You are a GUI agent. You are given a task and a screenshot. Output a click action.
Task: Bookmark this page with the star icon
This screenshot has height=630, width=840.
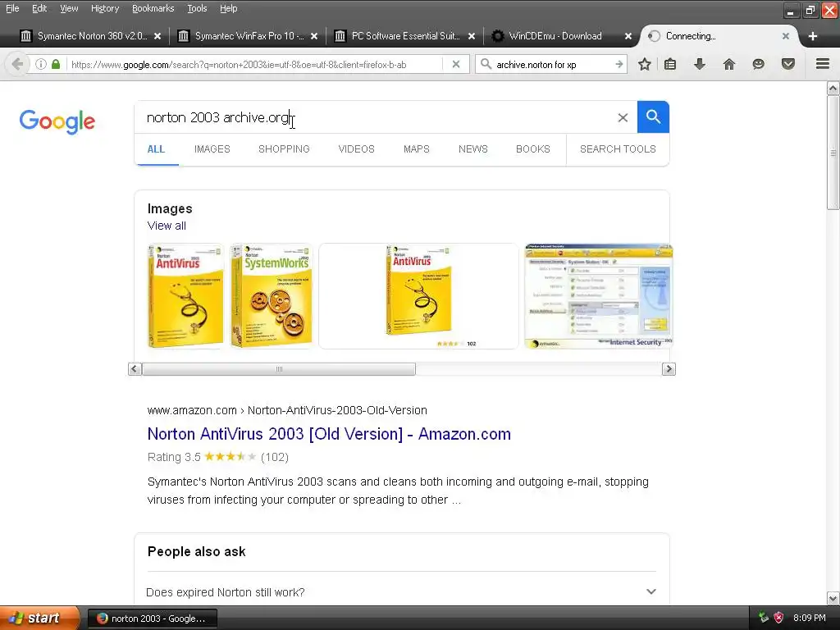[645, 64]
